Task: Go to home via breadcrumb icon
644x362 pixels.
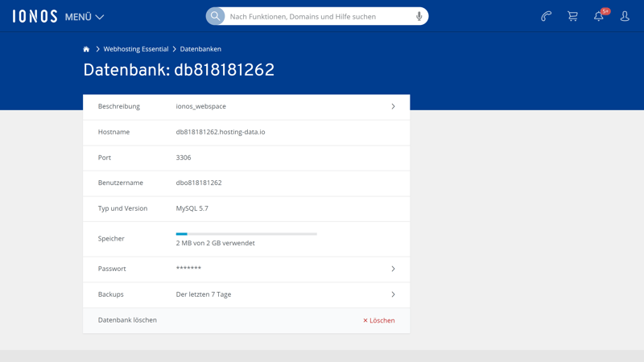Action: click(x=86, y=49)
